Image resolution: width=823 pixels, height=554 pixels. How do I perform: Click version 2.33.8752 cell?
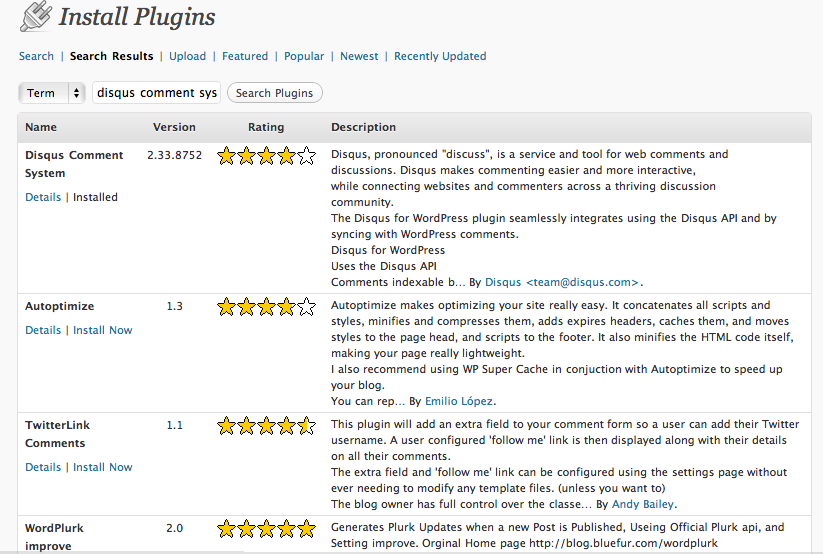coord(174,155)
